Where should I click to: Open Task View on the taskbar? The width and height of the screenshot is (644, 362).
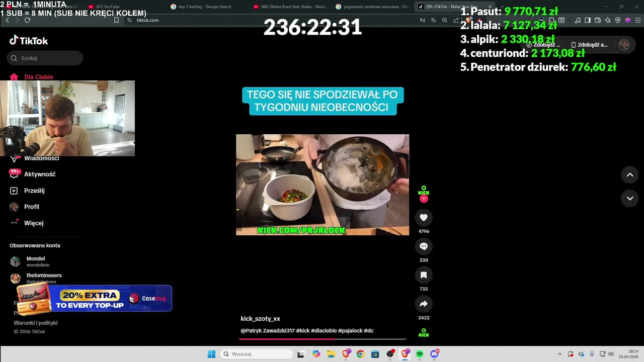tap(301, 354)
